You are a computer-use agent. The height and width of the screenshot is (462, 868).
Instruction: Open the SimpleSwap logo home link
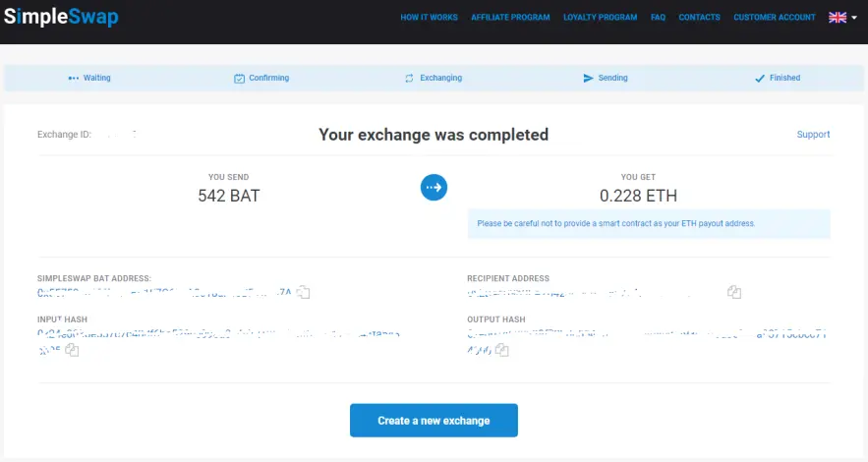pyautogui.click(x=61, y=17)
